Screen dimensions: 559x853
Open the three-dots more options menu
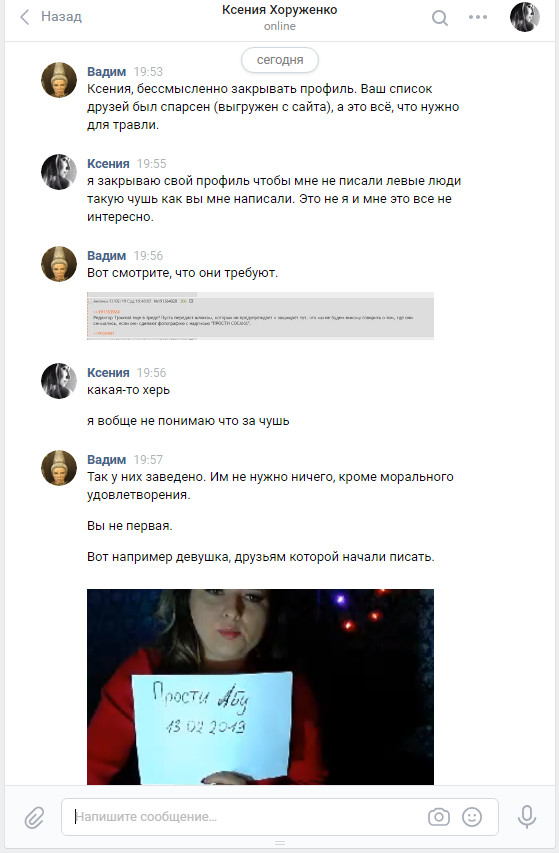tap(477, 17)
